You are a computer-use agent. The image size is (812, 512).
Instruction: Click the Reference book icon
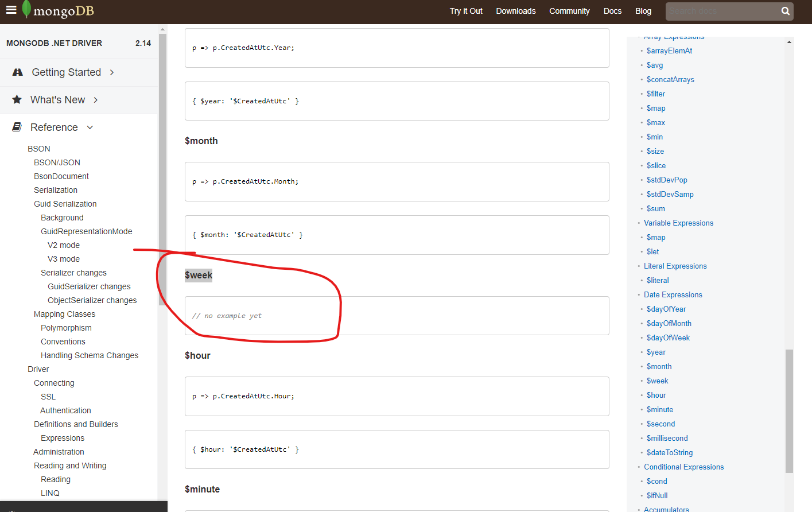(17, 127)
